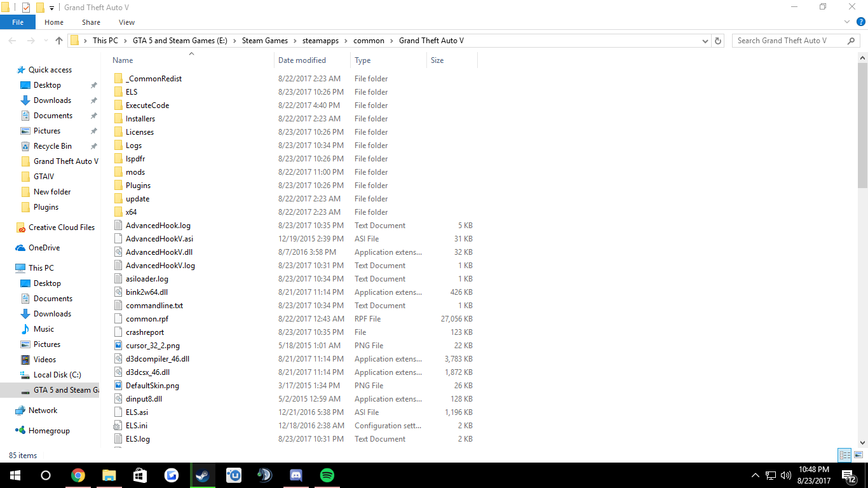Select This PC in navigation pane
The width and height of the screenshot is (868, 488).
click(x=41, y=268)
